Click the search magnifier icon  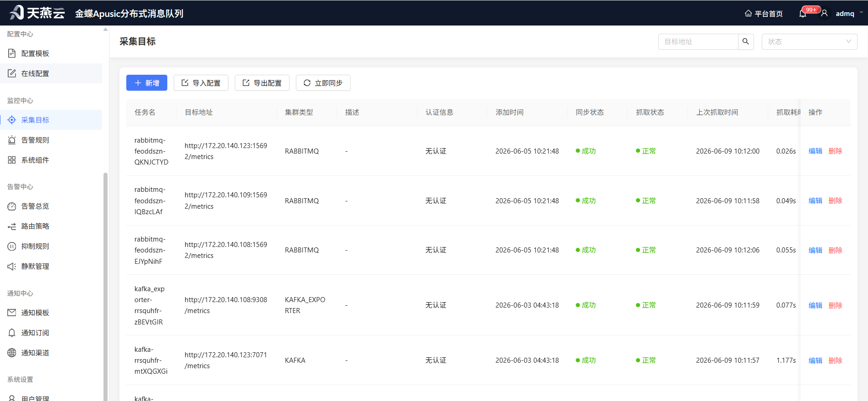tap(745, 41)
